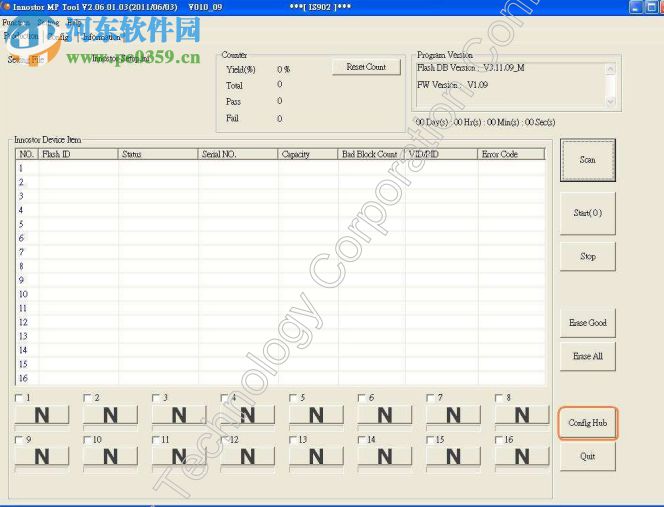The height and width of the screenshot is (507, 664).
Task: Click the Bad Block Count column header
Action: click(x=371, y=154)
